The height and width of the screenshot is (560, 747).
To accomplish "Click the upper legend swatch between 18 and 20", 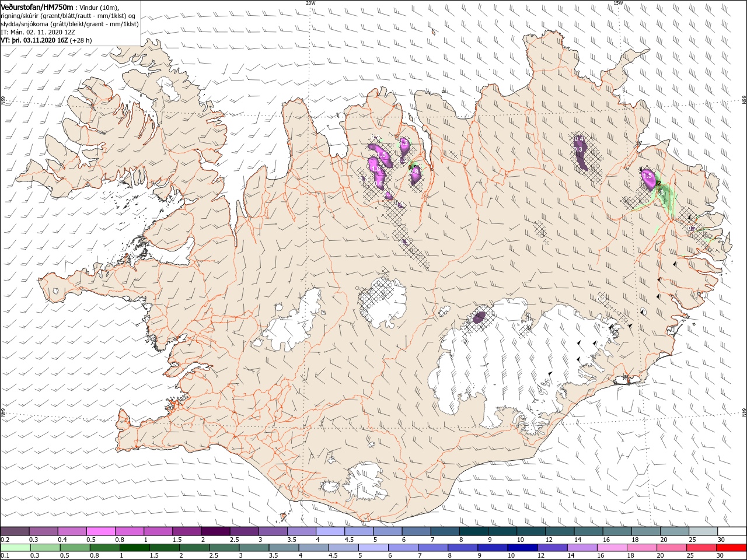I will [x=645, y=531].
